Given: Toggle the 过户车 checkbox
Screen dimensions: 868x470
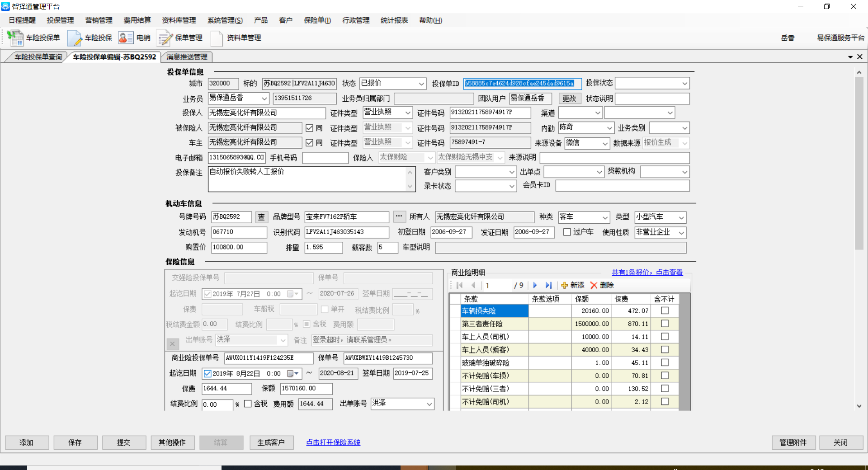Looking at the screenshot, I should click(567, 232).
